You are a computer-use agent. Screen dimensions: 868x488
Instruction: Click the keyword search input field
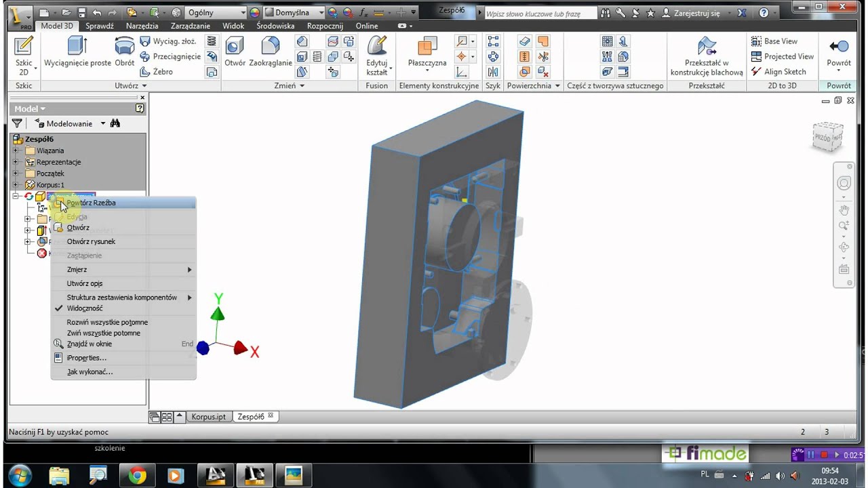point(541,13)
